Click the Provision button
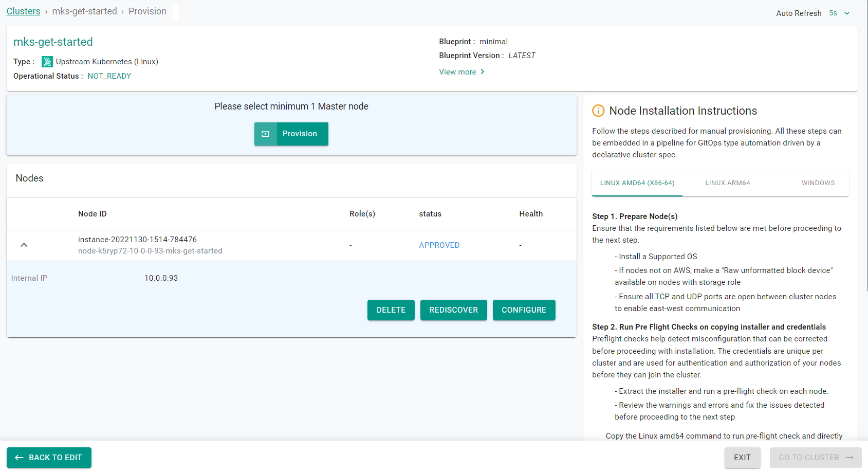868x472 pixels. coord(291,134)
